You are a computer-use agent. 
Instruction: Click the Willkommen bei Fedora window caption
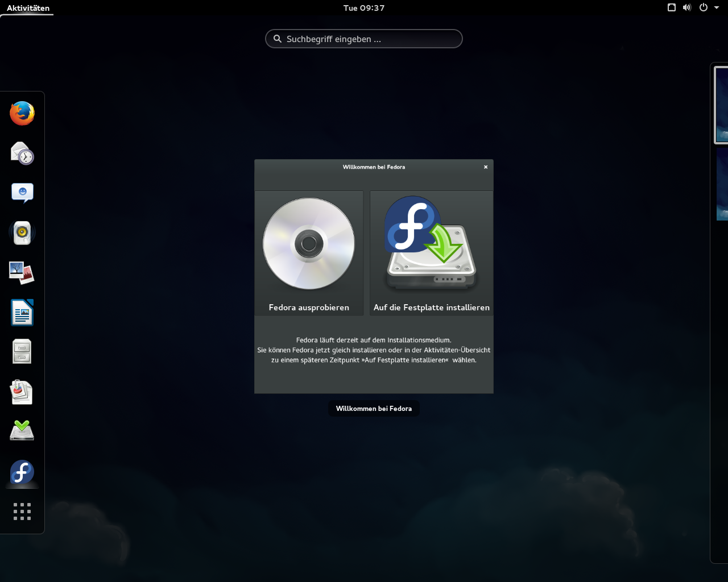374,409
